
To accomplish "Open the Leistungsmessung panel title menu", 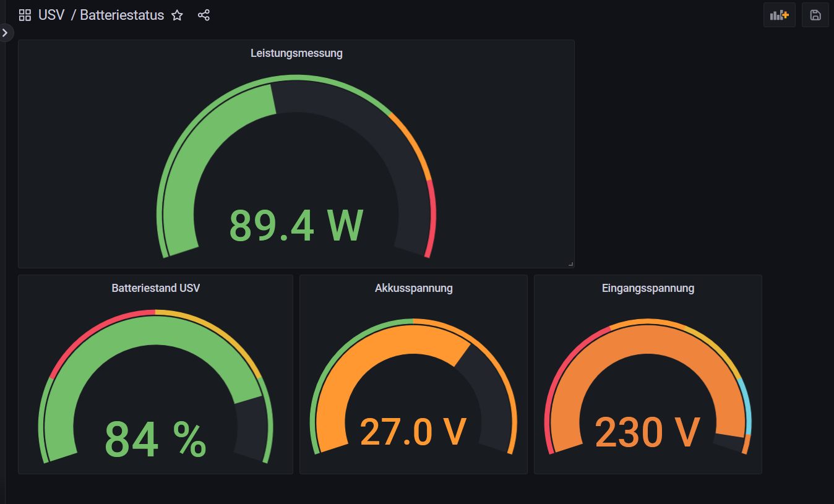I will tap(296, 53).
